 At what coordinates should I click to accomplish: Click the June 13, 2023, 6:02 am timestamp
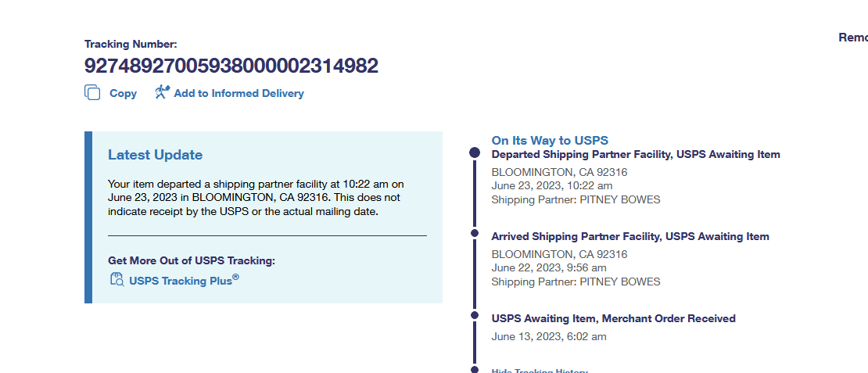[548, 336]
